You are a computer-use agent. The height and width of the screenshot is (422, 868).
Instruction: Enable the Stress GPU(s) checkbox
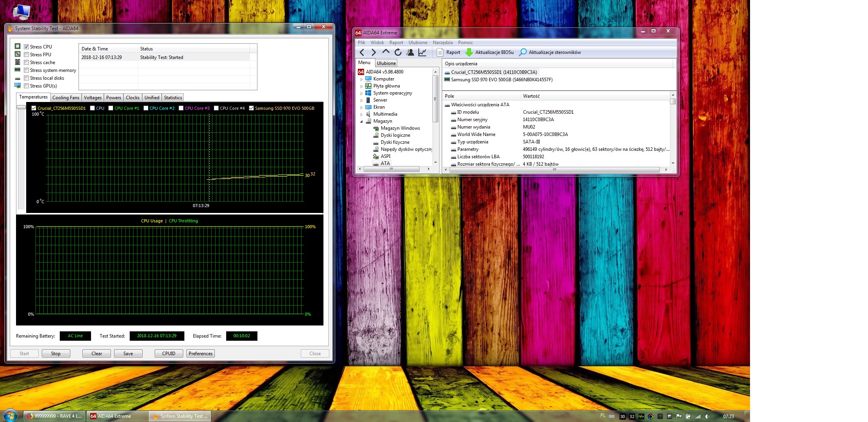coord(27,86)
